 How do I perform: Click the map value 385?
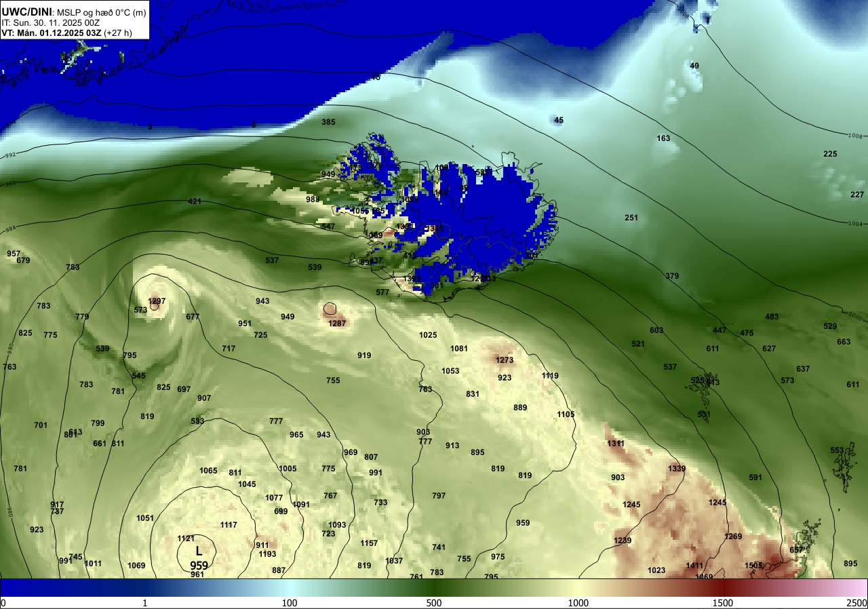[x=328, y=122]
